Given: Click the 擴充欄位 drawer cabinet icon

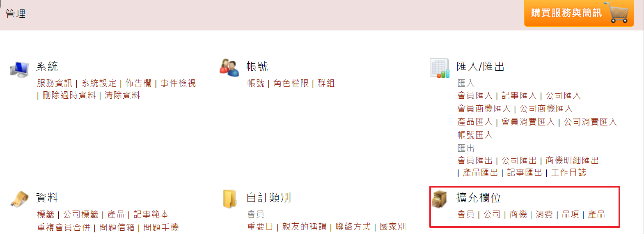Looking at the screenshot, I should [440, 199].
